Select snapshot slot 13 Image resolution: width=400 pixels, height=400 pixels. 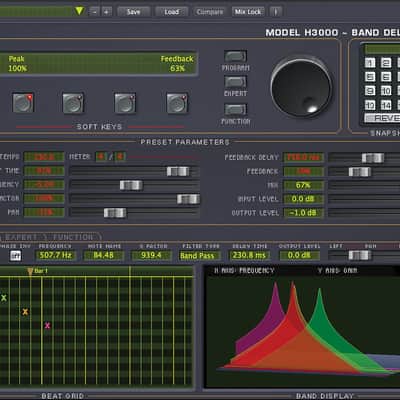click(x=370, y=105)
